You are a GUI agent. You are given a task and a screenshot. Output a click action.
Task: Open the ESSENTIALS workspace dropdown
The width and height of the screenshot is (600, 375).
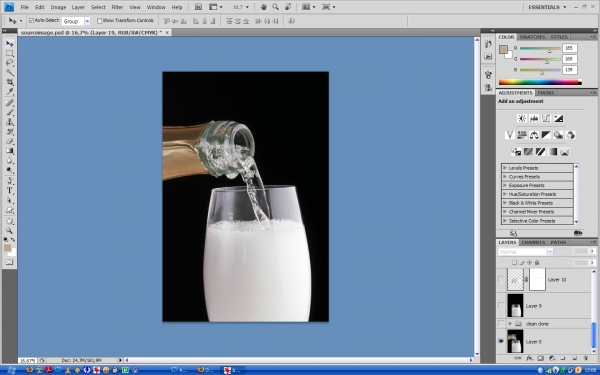(547, 7)
